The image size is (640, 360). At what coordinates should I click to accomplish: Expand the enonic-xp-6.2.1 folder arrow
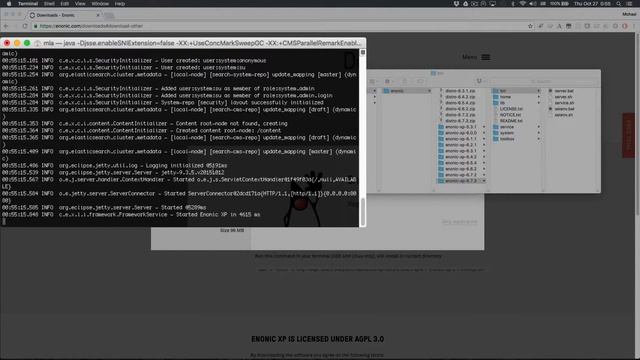(x=484, y=145)
